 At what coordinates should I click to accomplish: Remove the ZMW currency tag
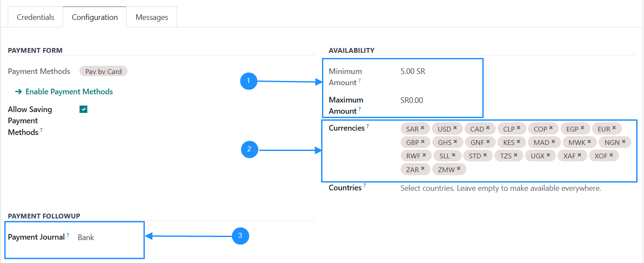[x=459, y=169]
